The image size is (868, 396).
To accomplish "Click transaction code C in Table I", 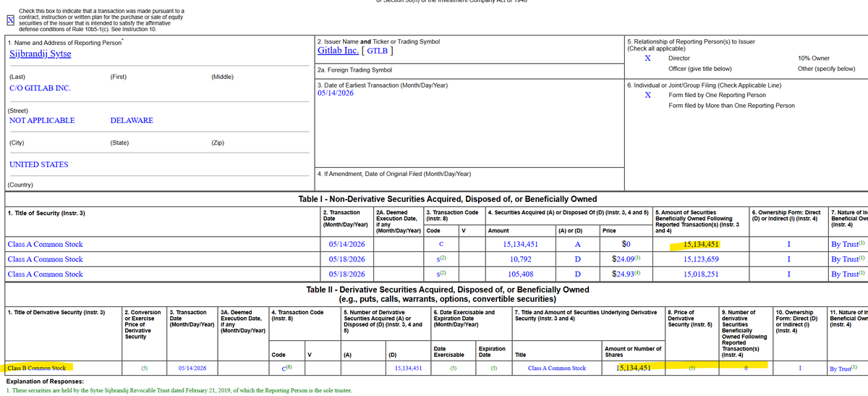I will coord(440,245).
